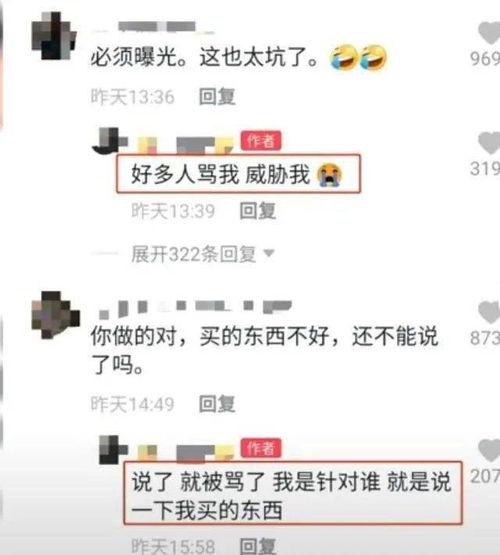Like the comment with 969 likes
The image size is (500, 555).
click(490, 33)
